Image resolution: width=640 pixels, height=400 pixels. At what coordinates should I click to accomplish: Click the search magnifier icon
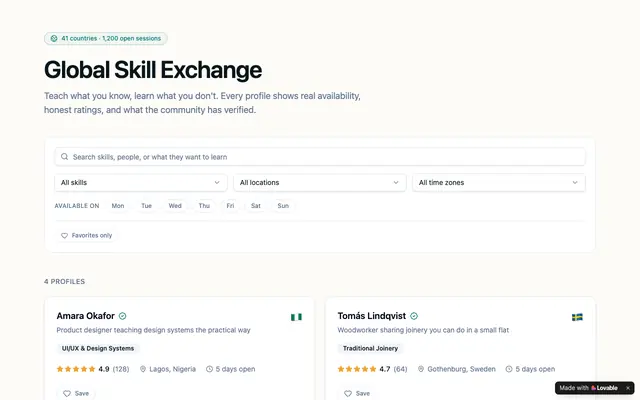(64, 157)
